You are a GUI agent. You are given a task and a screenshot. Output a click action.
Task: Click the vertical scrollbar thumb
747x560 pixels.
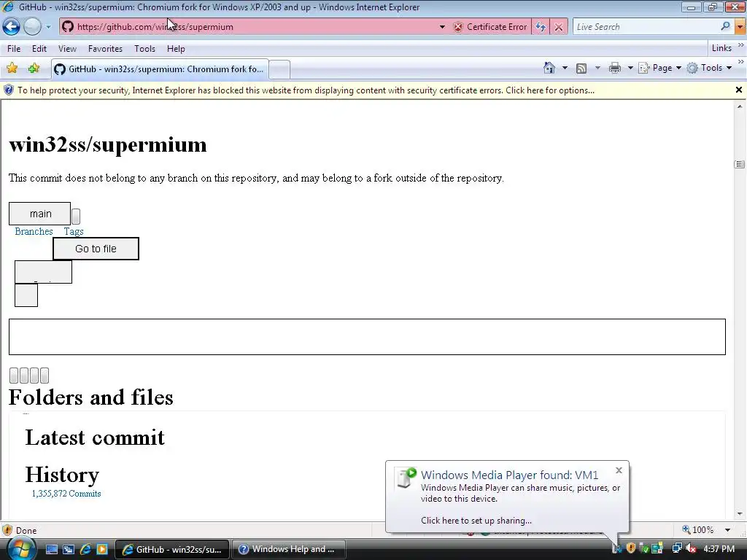(740, 164)
